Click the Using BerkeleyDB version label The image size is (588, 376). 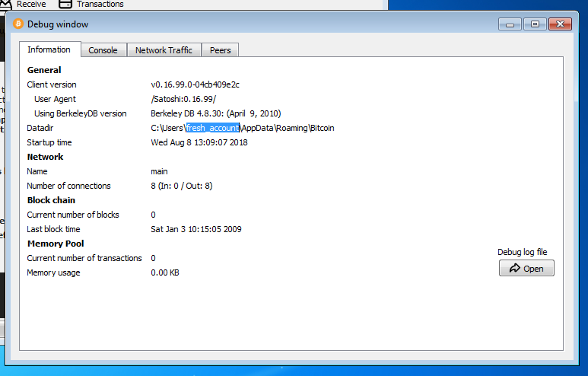[x=80, y=113]
